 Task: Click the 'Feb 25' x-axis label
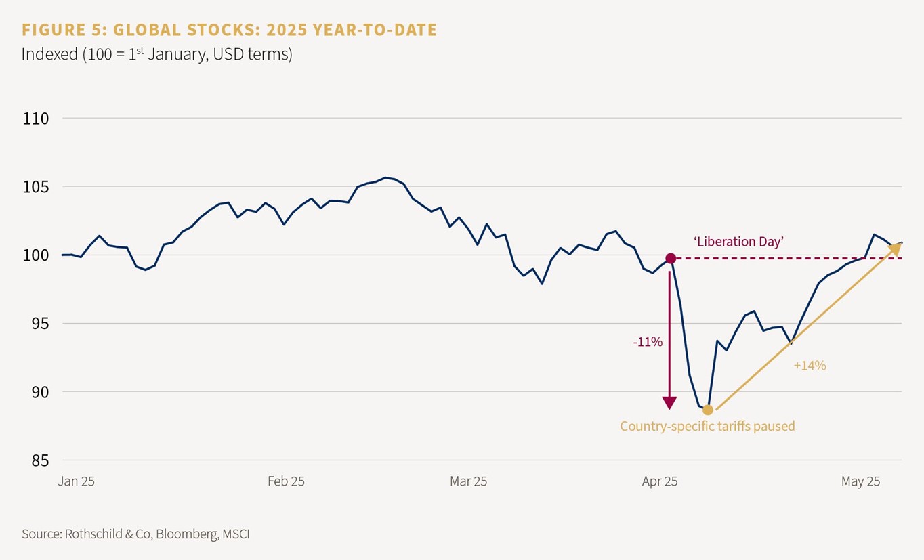click(286, 481)
